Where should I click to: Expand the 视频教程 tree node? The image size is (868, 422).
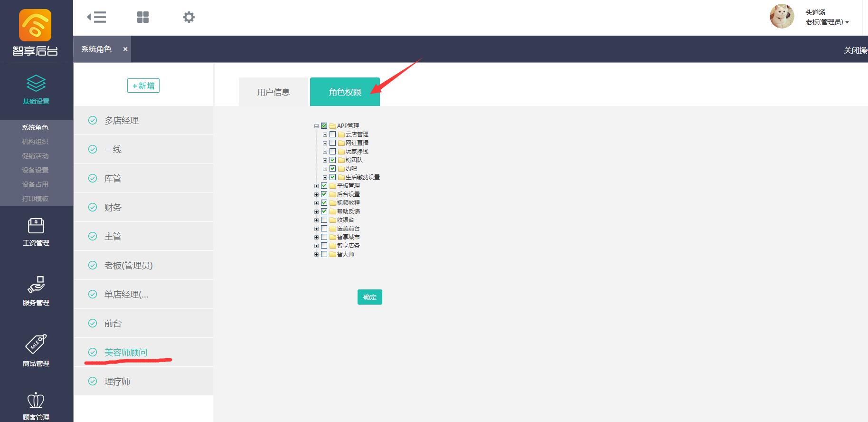point(317,203)
